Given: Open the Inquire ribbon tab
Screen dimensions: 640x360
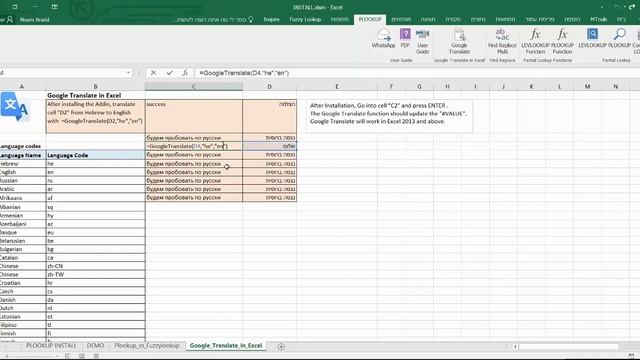Looking at the screenshot, I should [271, 19].
